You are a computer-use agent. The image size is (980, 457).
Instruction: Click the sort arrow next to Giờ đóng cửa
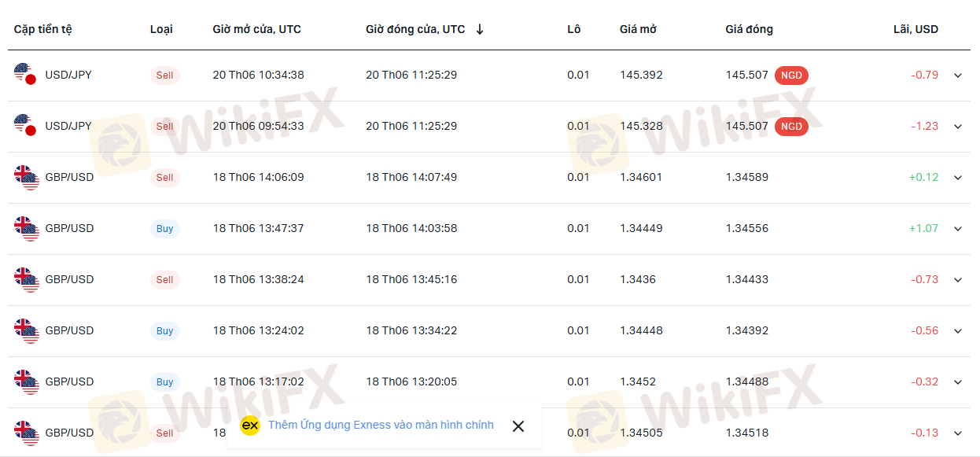coord(480,29)
